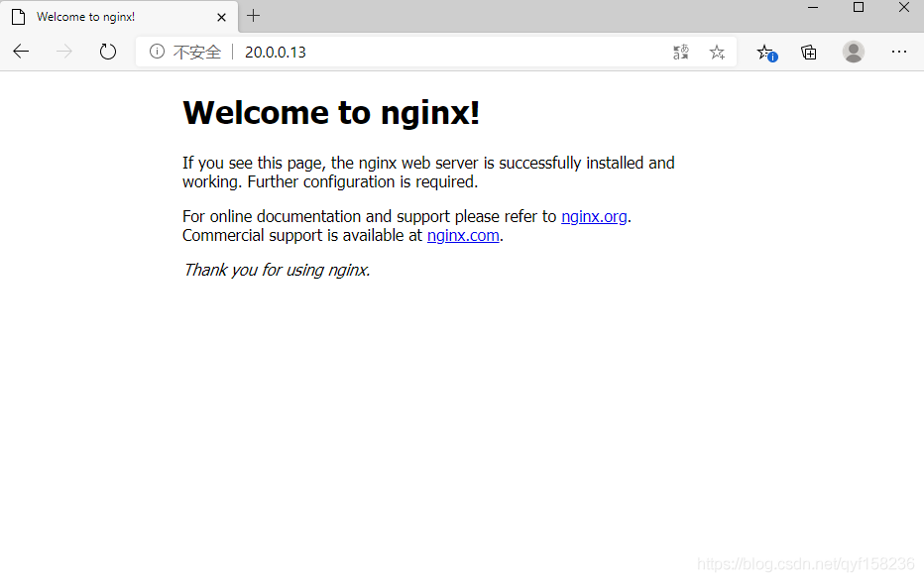
Task: Reload the nginx welcome page
Action: (x=108, y=52)
